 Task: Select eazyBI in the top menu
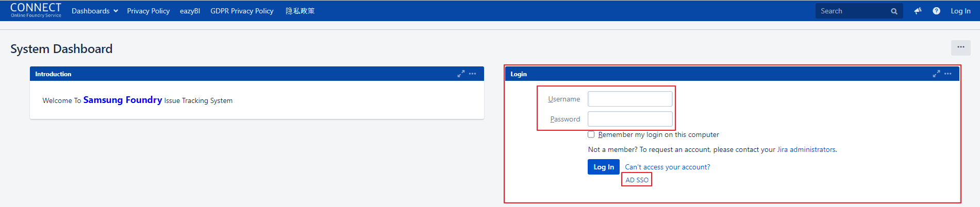[x=190, y=11]
